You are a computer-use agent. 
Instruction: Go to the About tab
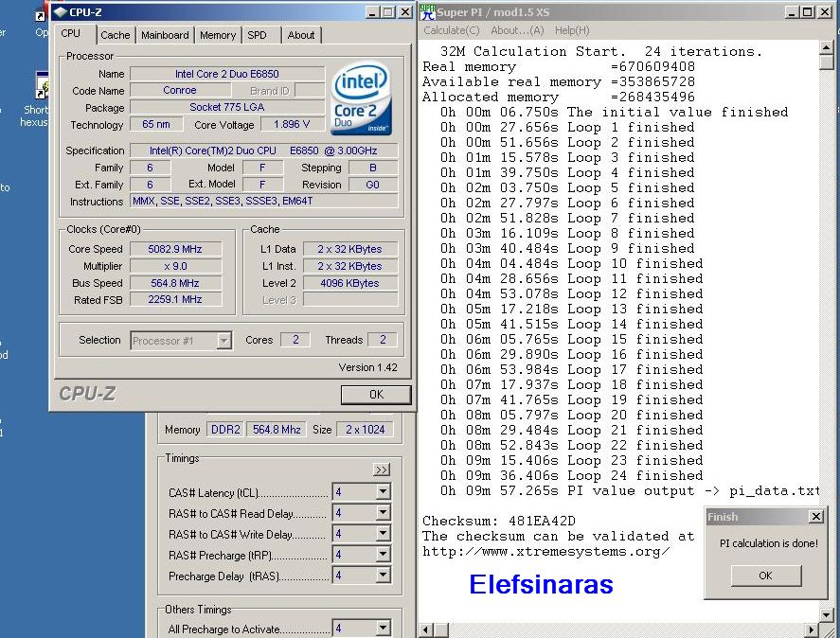(x=301, y=35)
